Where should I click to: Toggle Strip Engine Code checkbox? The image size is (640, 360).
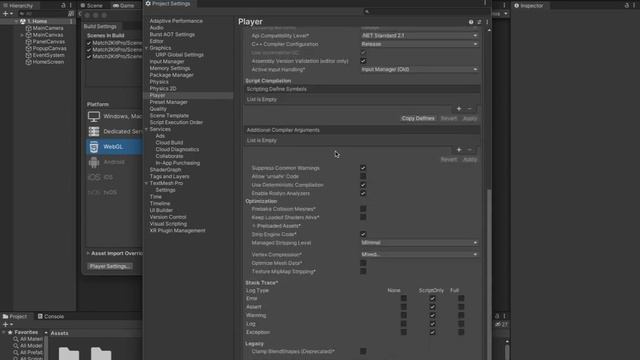point(363,234)
